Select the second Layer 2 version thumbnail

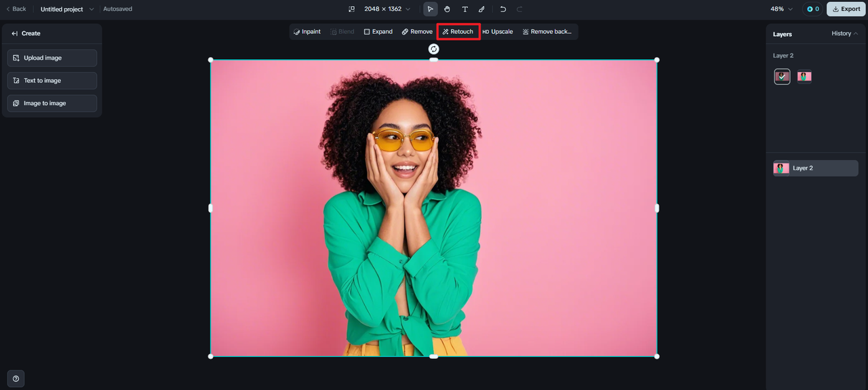(804, 77)
